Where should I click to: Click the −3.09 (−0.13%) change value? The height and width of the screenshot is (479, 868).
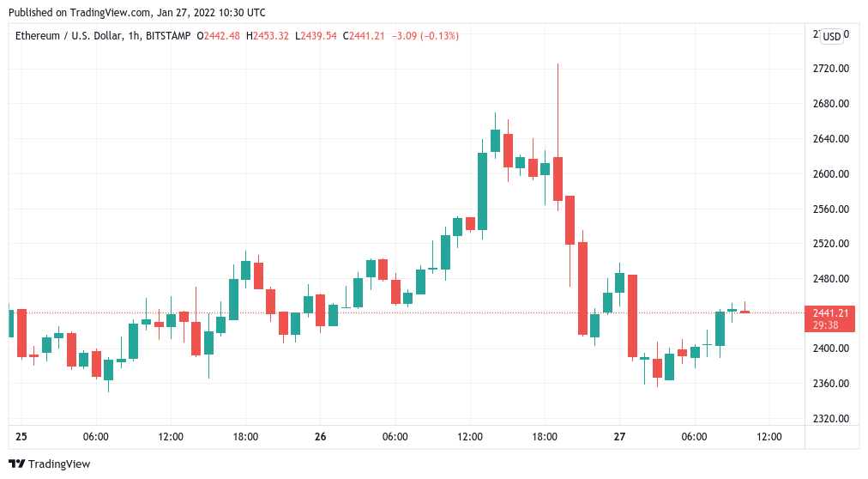[x=425, y=36]
